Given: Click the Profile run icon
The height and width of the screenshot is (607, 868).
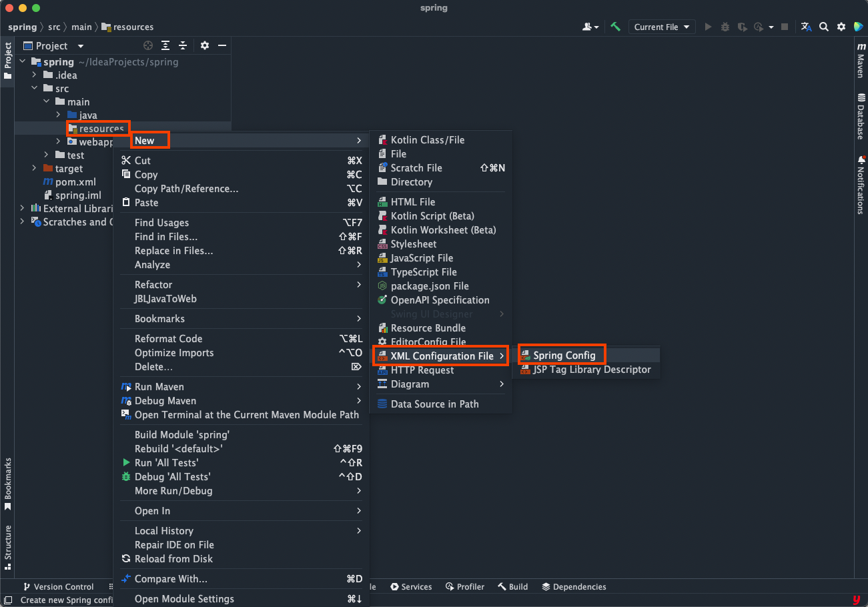Looking at the screenshot, I should (x=759, y=27).
